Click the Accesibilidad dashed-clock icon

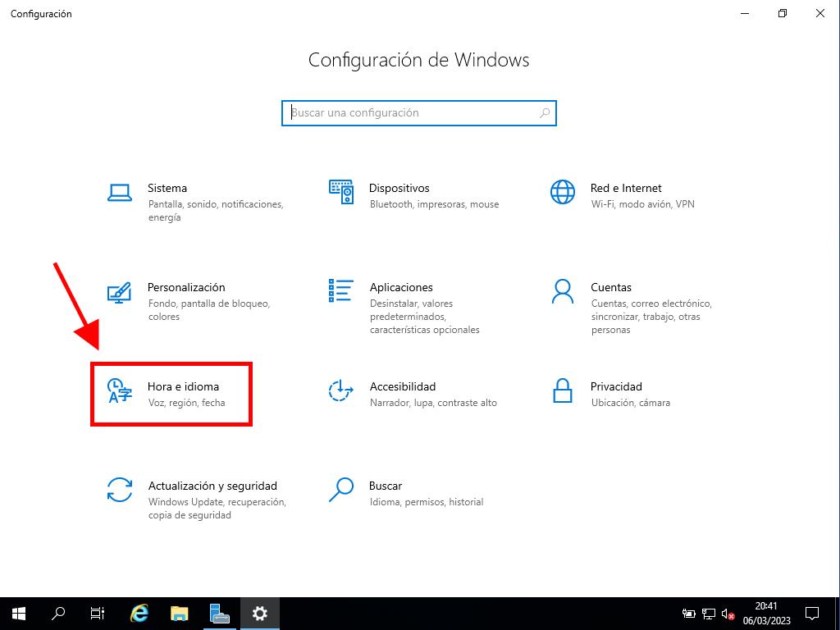pos(340,390)
